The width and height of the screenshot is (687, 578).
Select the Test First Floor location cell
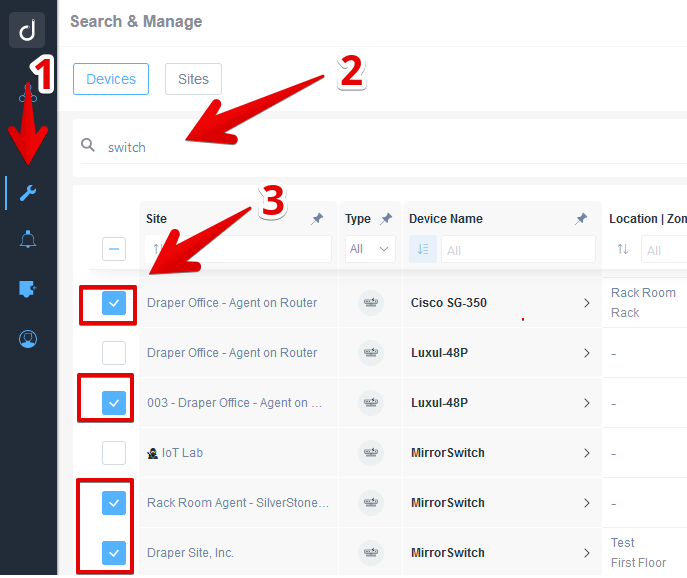coord(645,553)
